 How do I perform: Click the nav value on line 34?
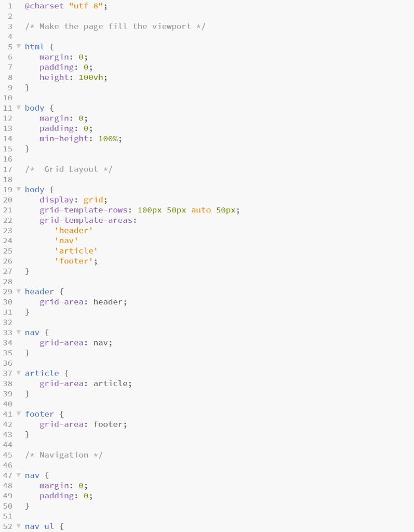[x=100, y=343]
